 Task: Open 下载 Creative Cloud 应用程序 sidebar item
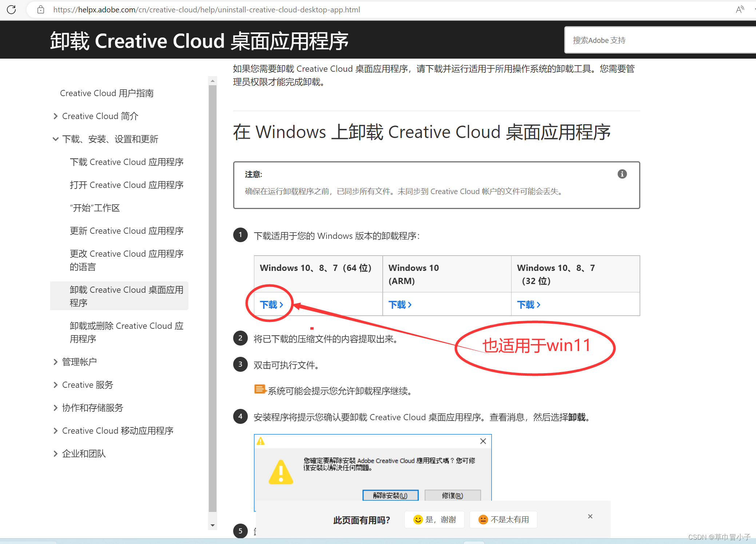127,162
